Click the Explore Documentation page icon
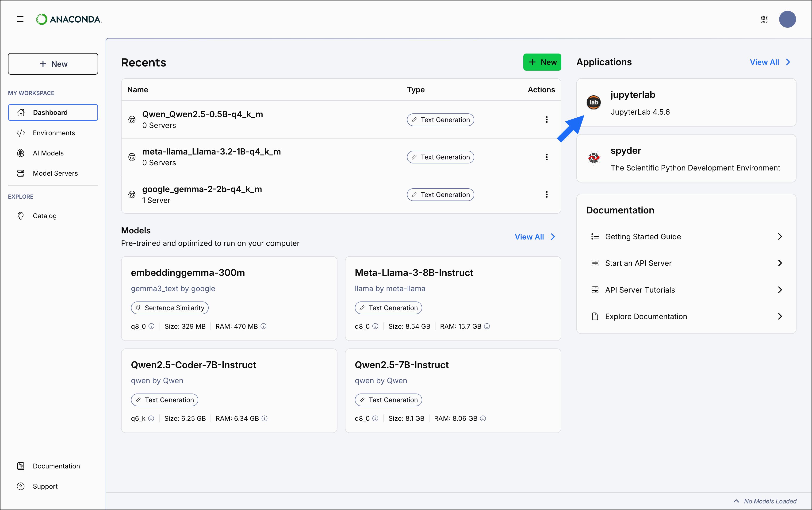The height and width of the screenshot is (510, 812). coord(595,316)
